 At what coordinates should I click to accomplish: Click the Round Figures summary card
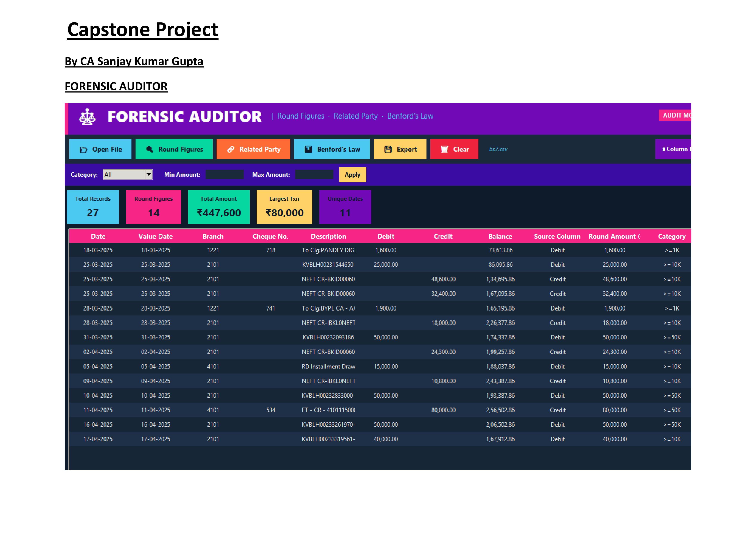[x=153, y=207]
